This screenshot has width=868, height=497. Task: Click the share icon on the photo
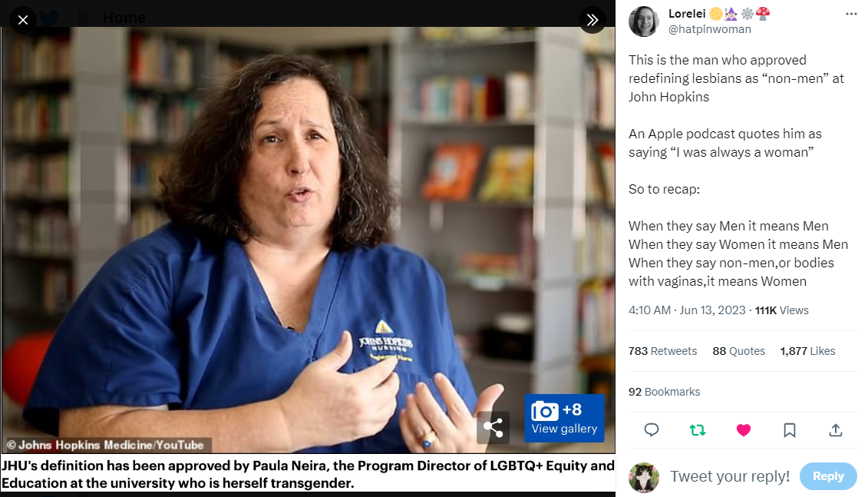(x=493, y=427)
